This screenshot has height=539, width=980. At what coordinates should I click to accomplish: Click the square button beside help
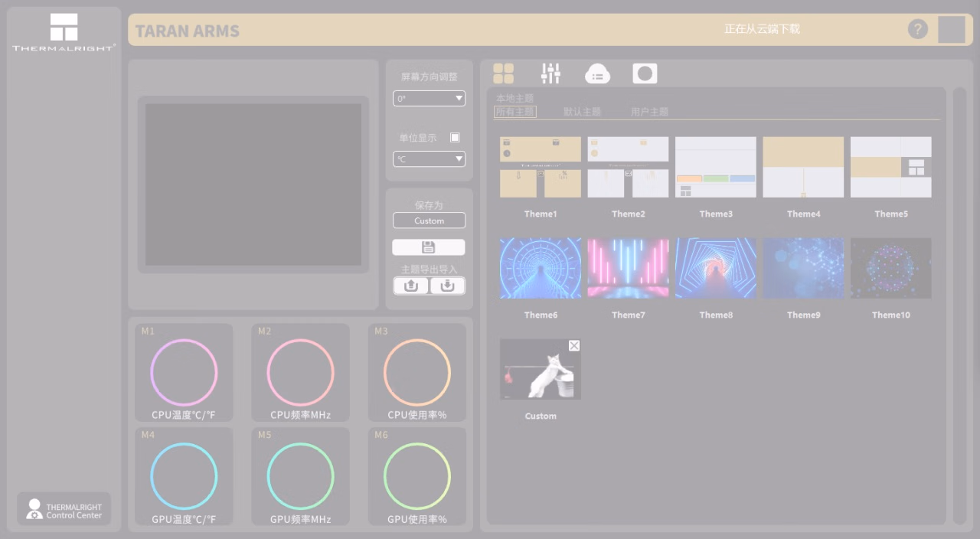(952, 29)
